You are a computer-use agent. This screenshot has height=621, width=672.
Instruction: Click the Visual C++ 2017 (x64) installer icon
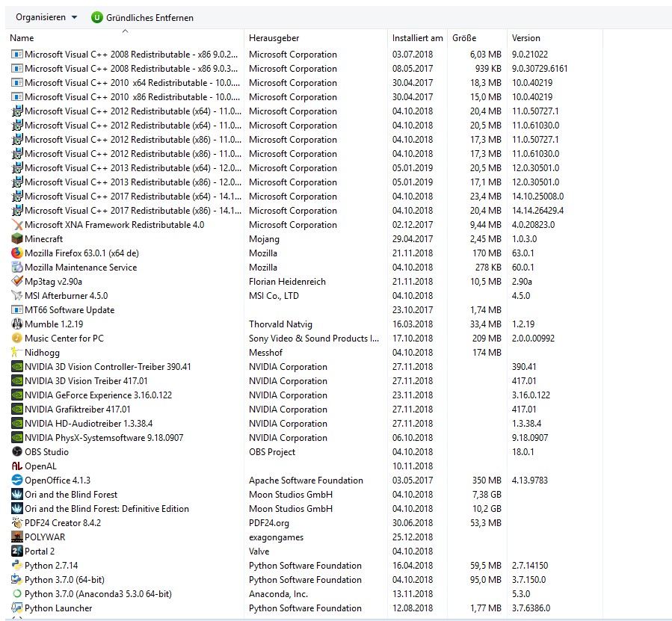pos(16,196)
